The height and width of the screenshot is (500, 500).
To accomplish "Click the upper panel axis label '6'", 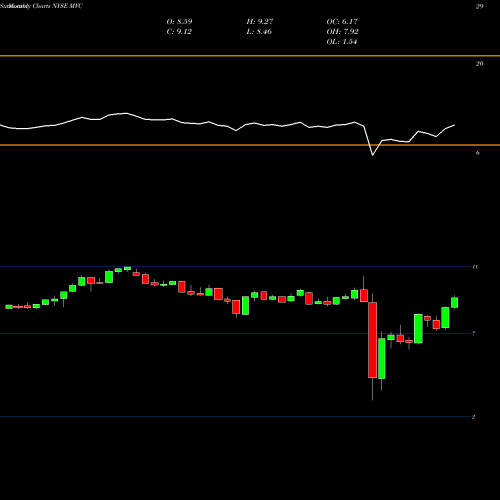I will point(478,153).
